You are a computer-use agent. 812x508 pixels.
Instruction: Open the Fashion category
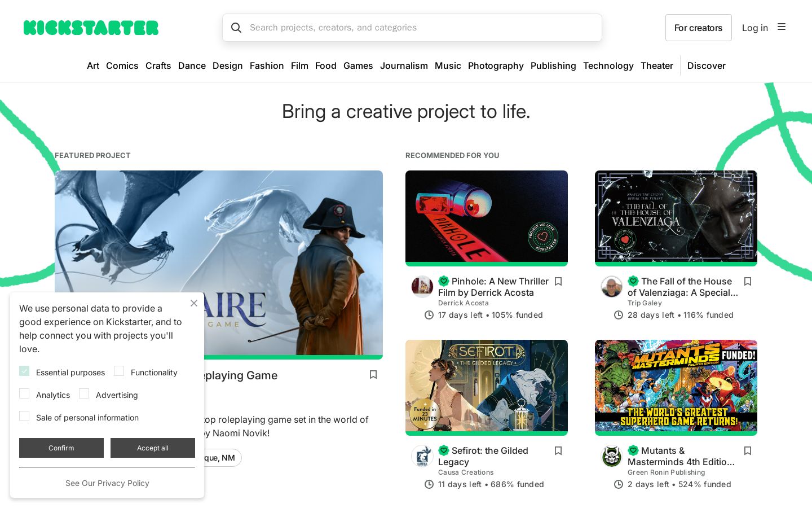[x=267, y=65]
